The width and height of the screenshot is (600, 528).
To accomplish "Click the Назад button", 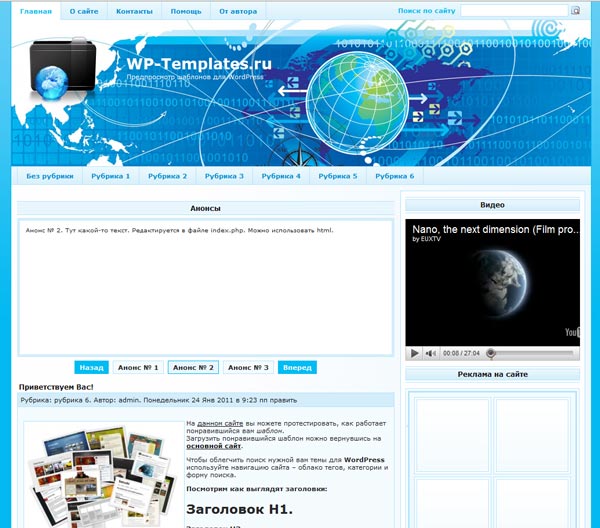I will coord(91,367).
